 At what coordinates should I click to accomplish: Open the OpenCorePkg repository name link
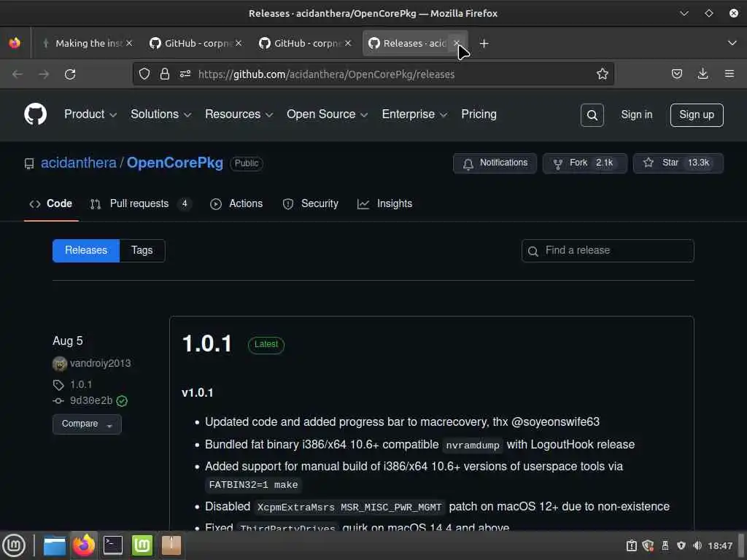pos(175,163)
